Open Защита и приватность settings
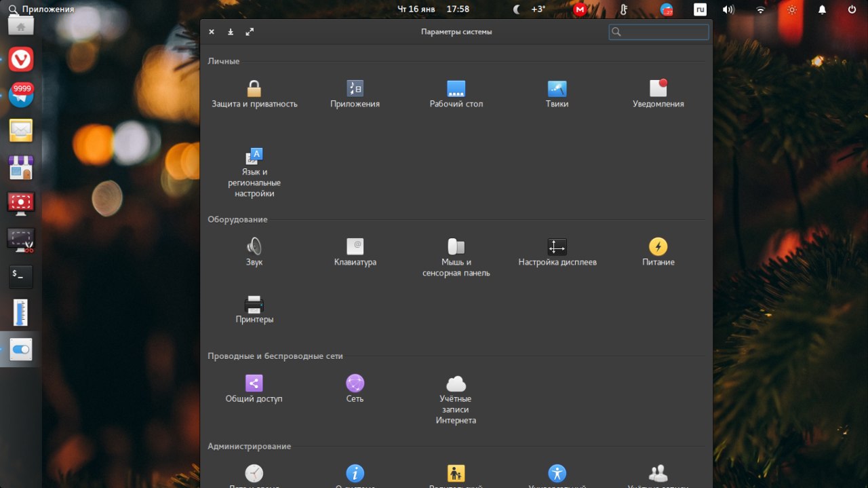The height and width of the screenshot is (488, 868). click(254, 94)
